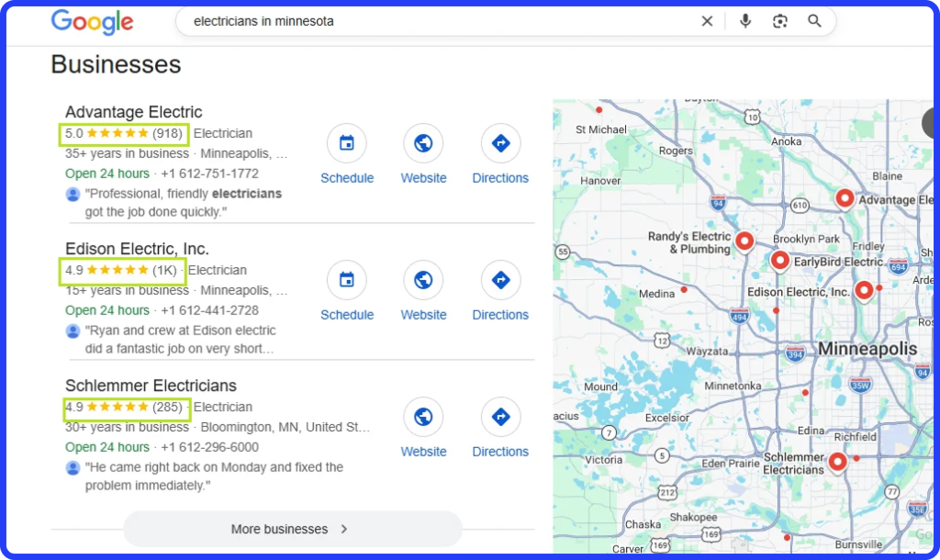940x560 pixels.
Task: Open the Edison Electric, Inc. listing title
Action: coord(137,249)
